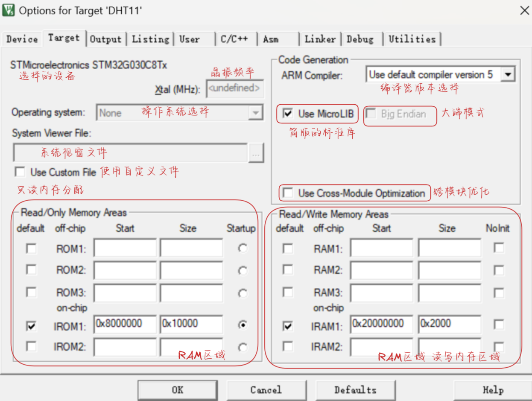This screenshot has height=401, width=532.
Task: Switch to the Linker tab
Action: point(320,39)
